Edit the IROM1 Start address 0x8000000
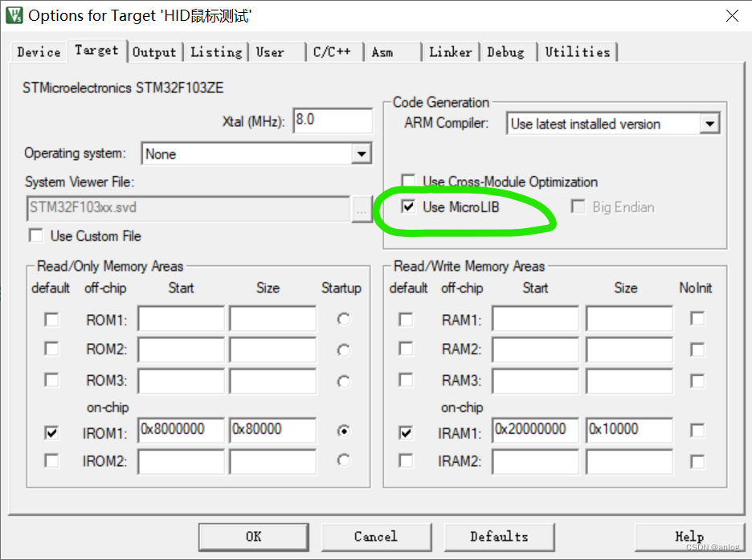This screenshot has height=560, width=752. pyautogui.click(x=181, y=430)
